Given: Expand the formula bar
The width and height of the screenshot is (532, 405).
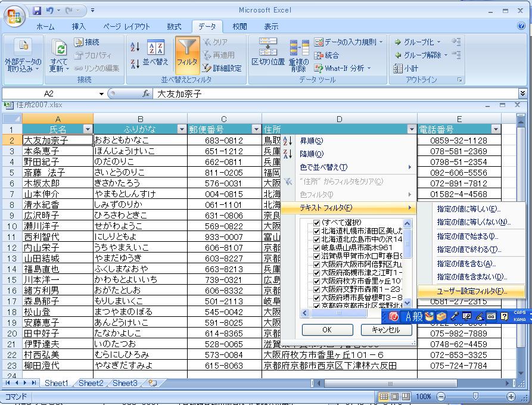Looking at the screenshot, I should click(522, 93).
